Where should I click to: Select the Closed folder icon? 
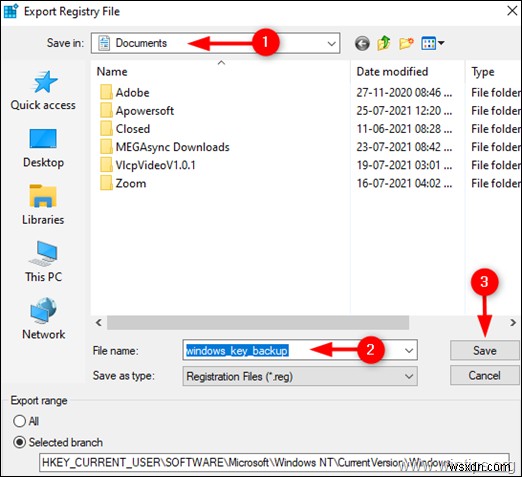[x=106, y=129]
